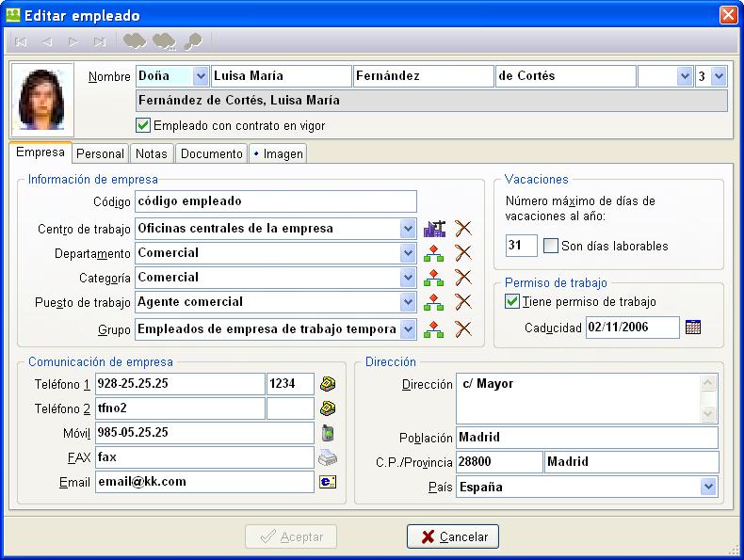
Task: Open Grupo hierarchy icon
Action: click(433, 329)
